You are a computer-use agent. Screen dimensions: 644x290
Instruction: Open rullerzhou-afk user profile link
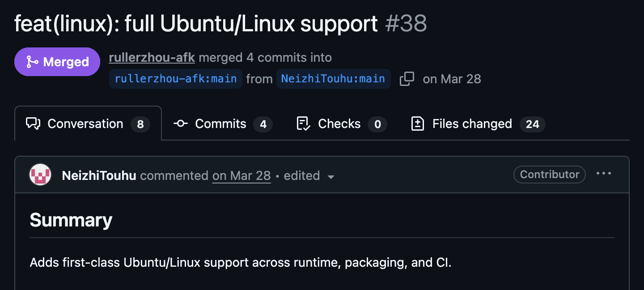tap(152, 58)
